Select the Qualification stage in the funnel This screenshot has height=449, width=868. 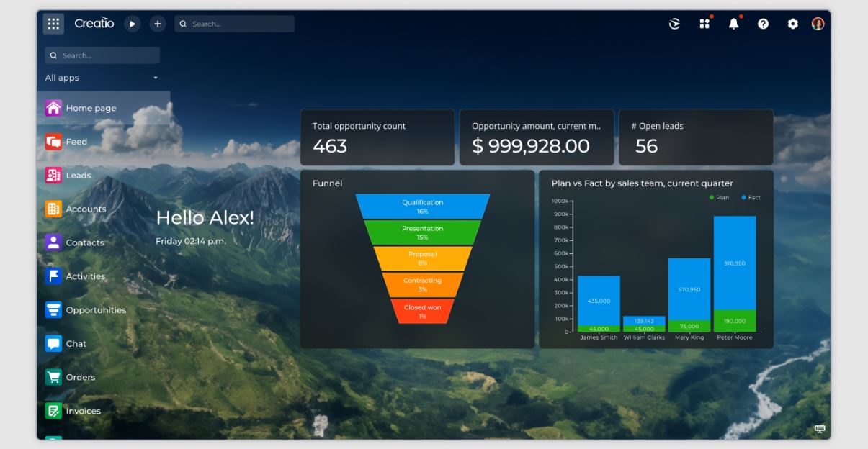[422, 206]
